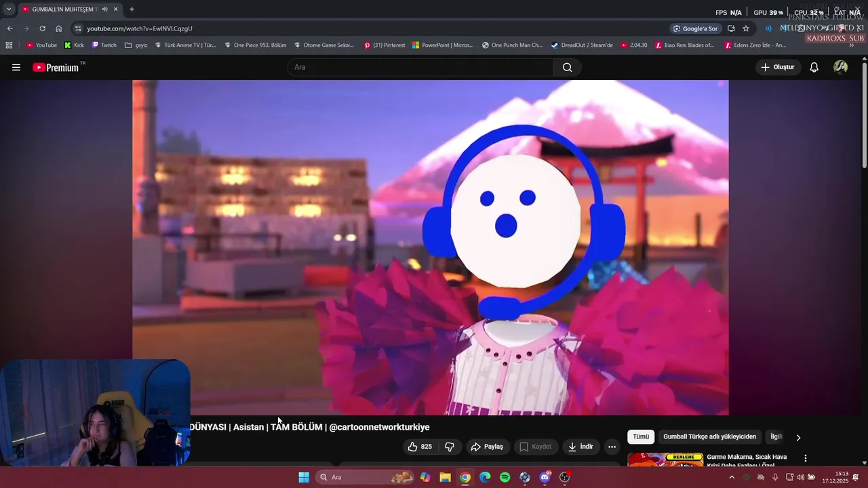The width and height of the screenshot is (868, 488).
Task: Open a new Chrome tab
Action: 132,9
